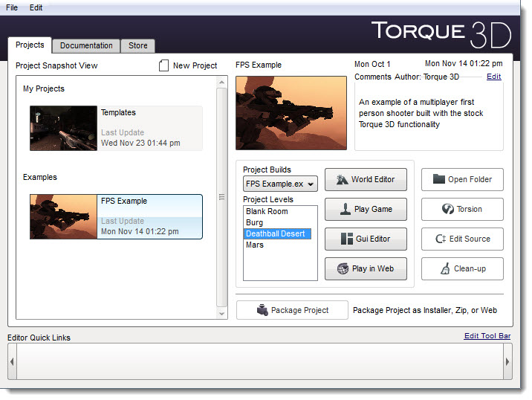The height and width of the screenshot is (400, 532).
Task: Click the Edit comments link
Action: (x=493, y=77)
